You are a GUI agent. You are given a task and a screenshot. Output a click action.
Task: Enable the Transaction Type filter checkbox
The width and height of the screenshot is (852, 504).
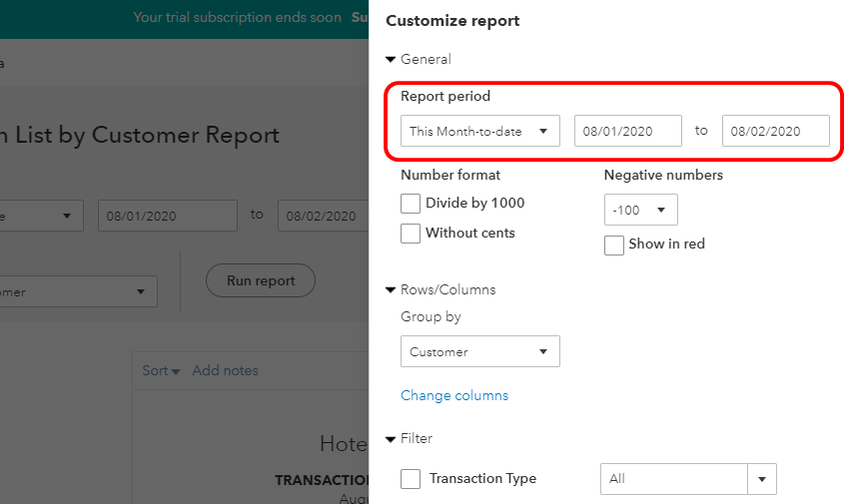[x=411, y=479]
